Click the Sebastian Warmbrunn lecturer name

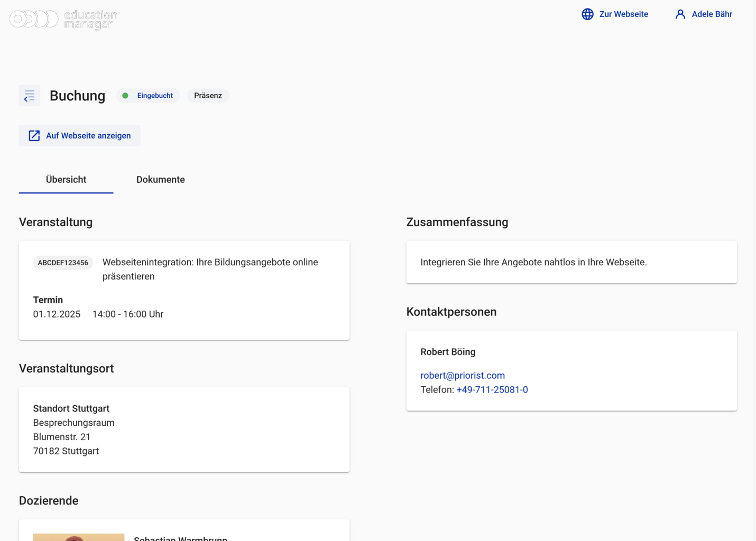[180, 538]
